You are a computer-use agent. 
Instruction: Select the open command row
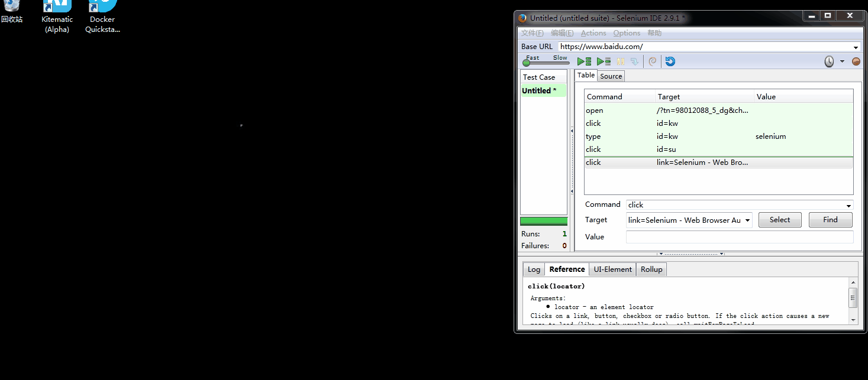[719, 111]
